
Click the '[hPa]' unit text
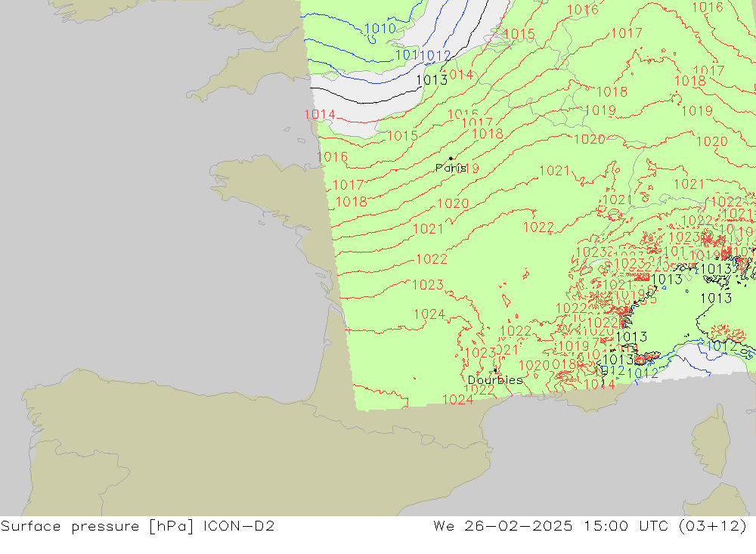click(x=173, y=526)
